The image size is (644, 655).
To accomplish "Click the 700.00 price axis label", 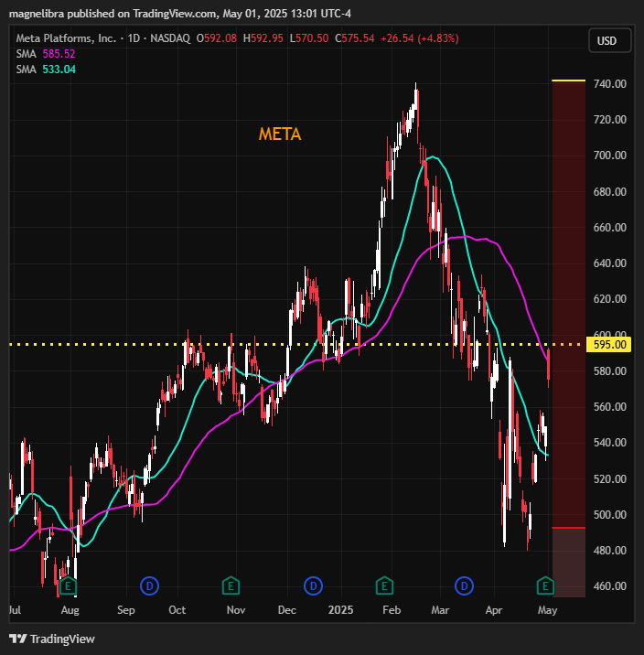I will pos(610,156).
